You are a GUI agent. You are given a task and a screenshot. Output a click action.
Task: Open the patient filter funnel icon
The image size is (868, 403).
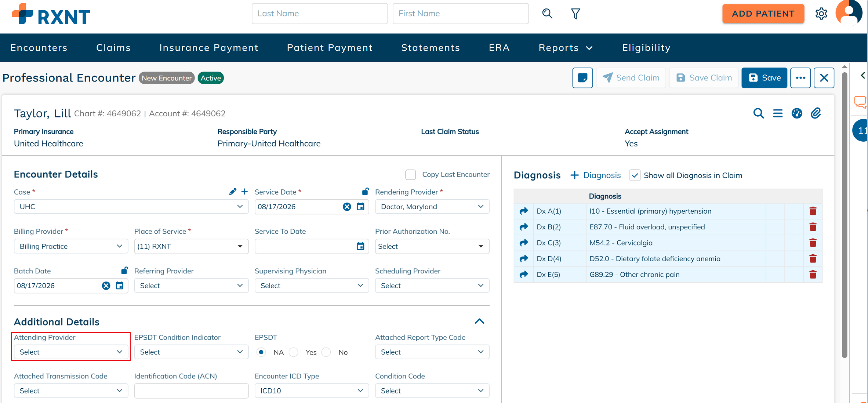click(575, 14)
